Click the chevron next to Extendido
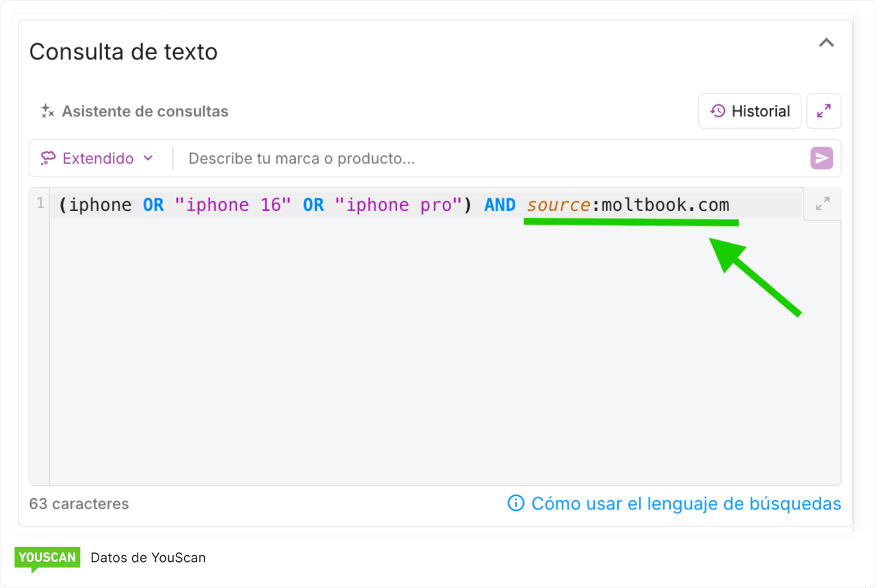This screenshot has height=588, width=876. click(x=149, y=158)
